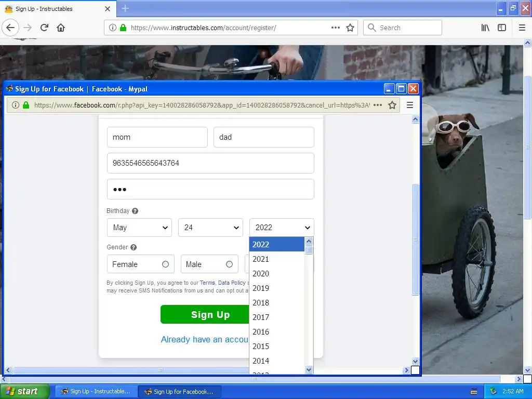The image size is (532, 399).
Task: Show site info for the instructables.com address
Action: (x=113, y=28)
